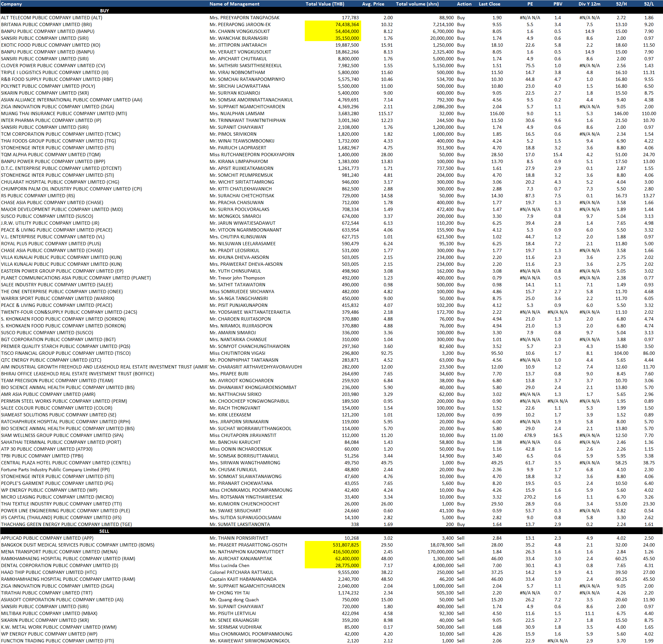Click manager Mrs. PREEYAPORN TANGPAOSAK
This screenshot has height=644, width=663.
point(244,18)
